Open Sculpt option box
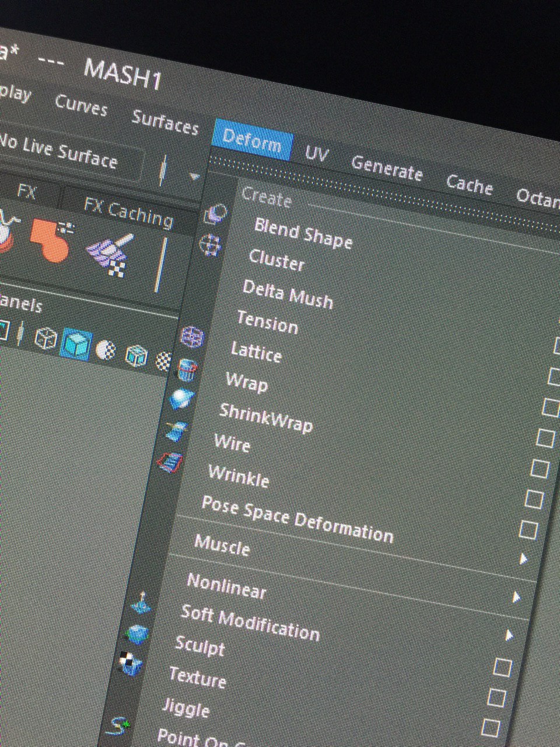560x747 pixels. (x=496, y=697)
